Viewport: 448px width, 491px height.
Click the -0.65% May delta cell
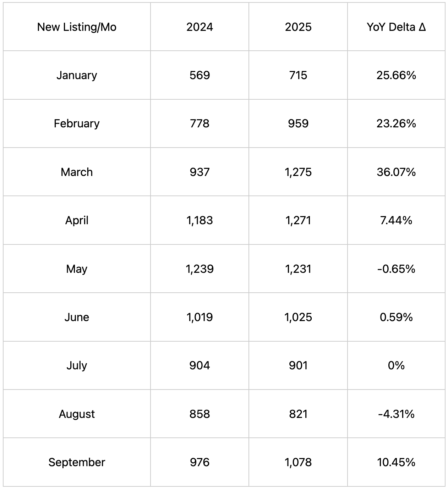pos(396,269)
